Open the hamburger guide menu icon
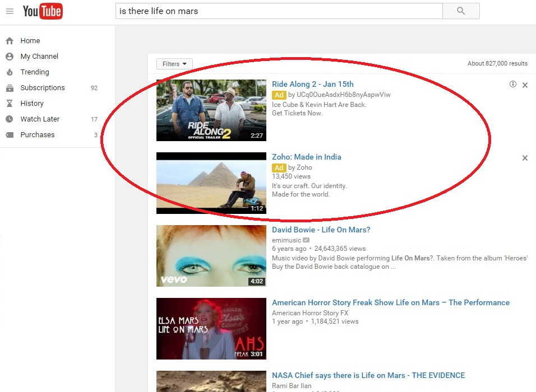This screenshot has height=392, width=536. point(10,11)
